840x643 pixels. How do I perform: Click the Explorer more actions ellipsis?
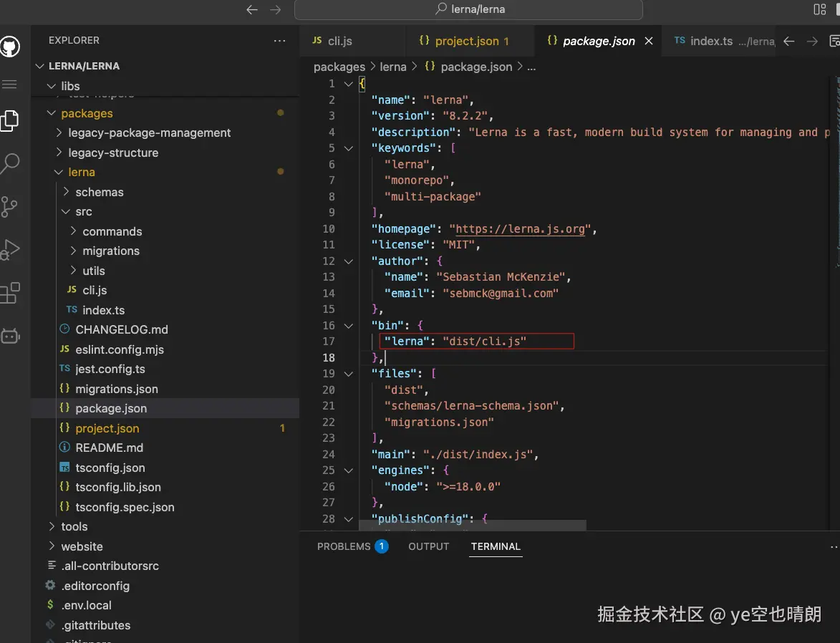tap(279, 41)
